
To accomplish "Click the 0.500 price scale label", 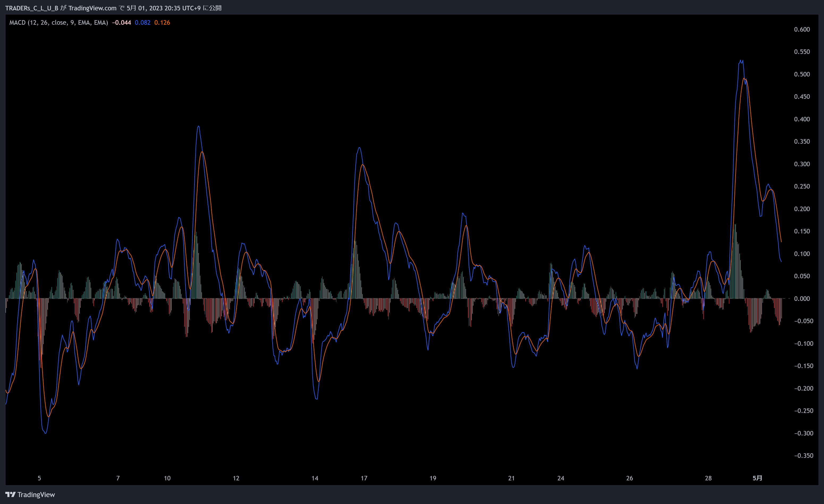I will [802, 74].
